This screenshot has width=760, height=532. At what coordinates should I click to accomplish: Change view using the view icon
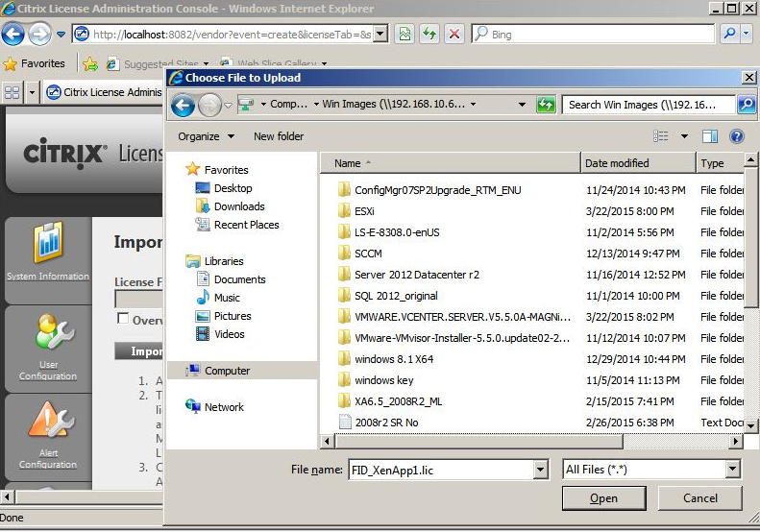point(661,136)
